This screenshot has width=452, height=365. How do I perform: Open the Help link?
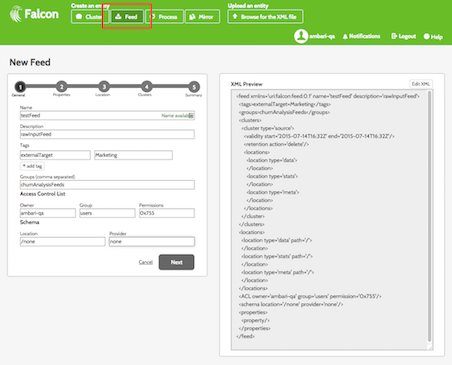pyautogui.click(x=433, y=37)
